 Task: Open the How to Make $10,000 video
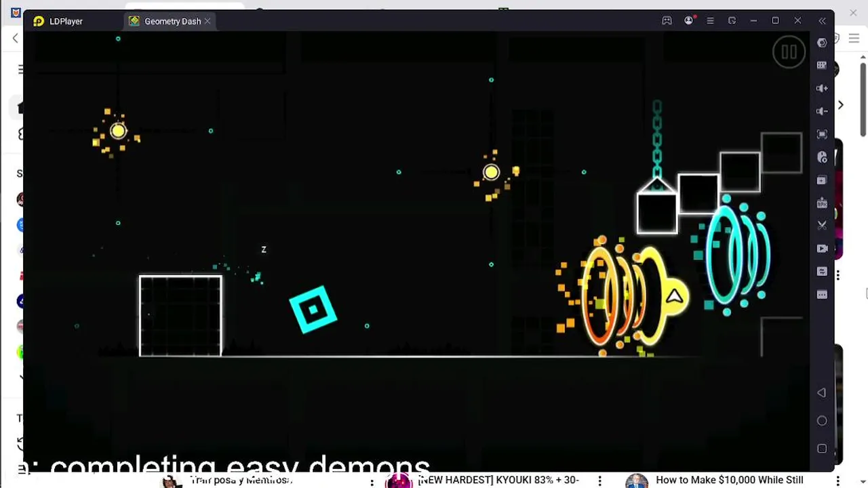[x=730, y=480]
